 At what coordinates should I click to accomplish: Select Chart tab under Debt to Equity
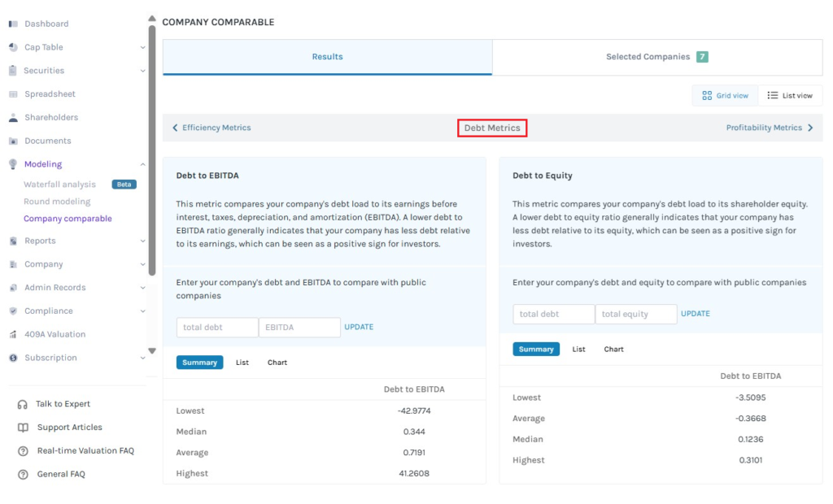(613, 349)
